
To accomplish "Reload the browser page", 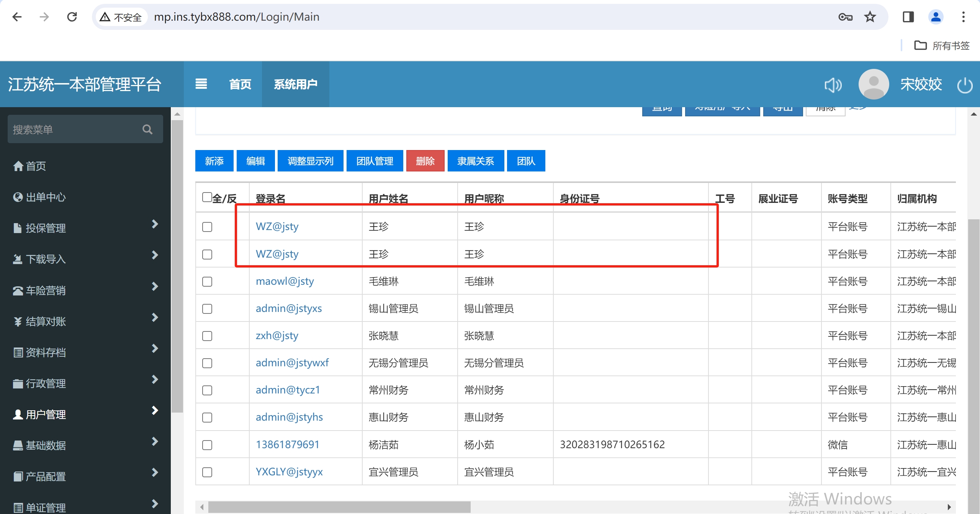I will [72, 17].
